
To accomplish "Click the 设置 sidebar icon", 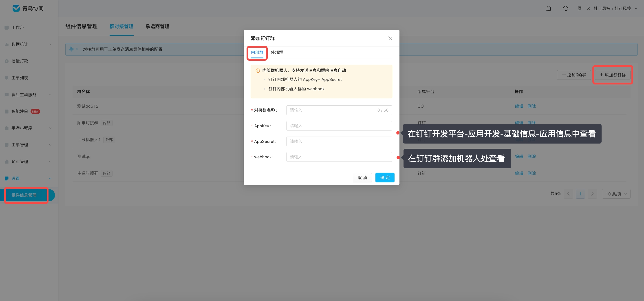I will pyautogui.click(x=7, y=179).
